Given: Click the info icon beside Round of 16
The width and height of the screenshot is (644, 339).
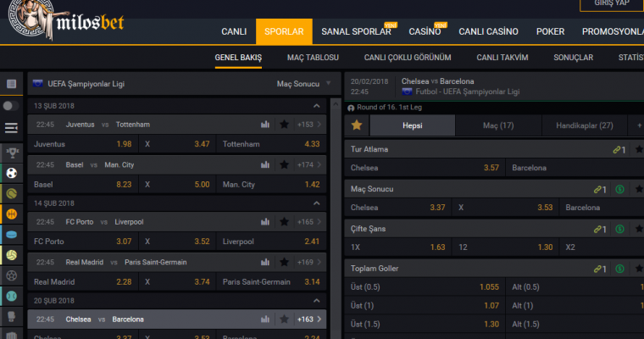Looking at the screenshot, I should (351, 108).
